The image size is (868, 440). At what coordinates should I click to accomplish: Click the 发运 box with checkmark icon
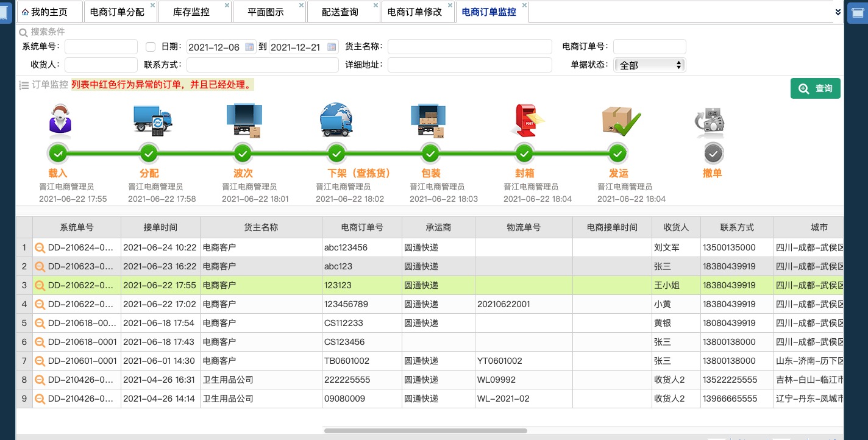point(620,119)
